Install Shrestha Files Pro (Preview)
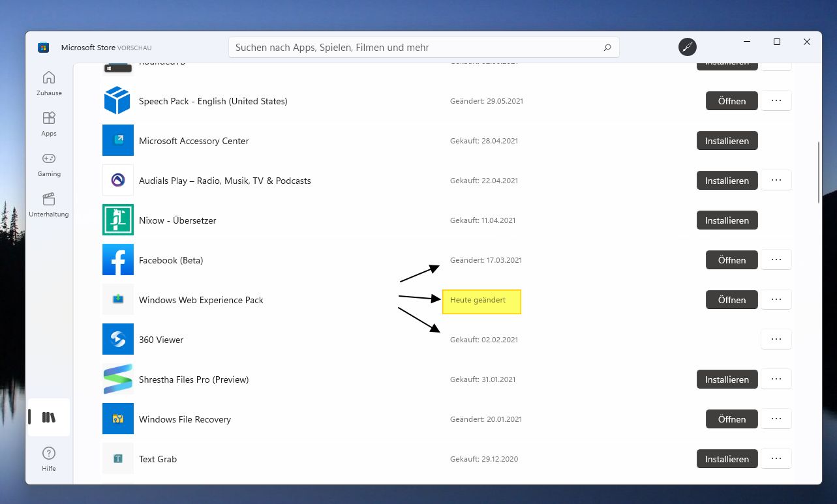This screenshot has height=504, width=837. pos(727,379)
